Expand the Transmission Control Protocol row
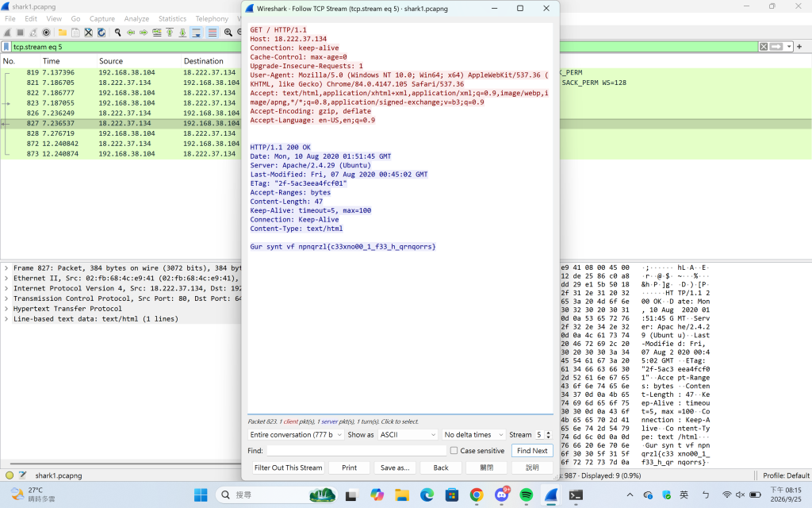Viewport: 812px width, 508px height. [x=6, y=298]
